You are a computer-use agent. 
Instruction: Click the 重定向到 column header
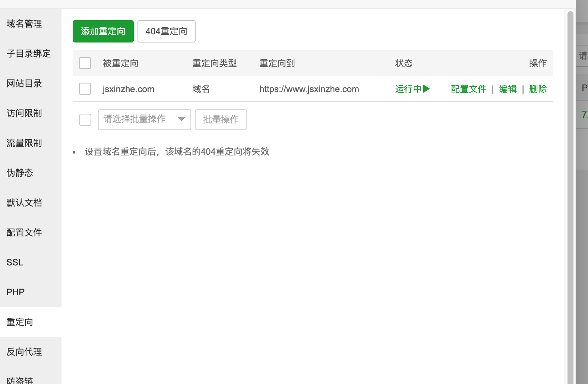coord(277,63)
